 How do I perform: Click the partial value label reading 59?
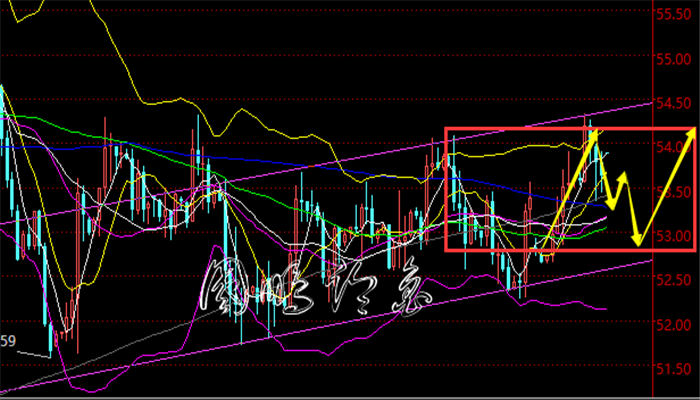[8, 342]
